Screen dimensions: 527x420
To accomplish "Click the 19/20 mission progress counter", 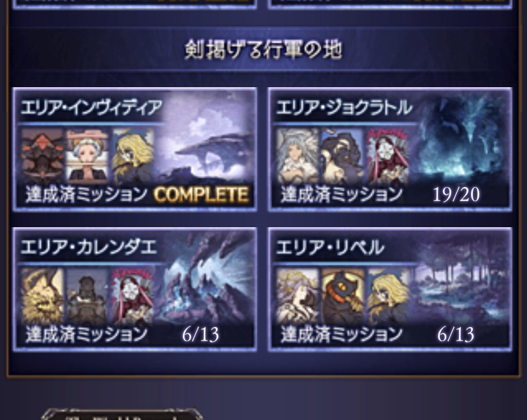I will (456, 195).
